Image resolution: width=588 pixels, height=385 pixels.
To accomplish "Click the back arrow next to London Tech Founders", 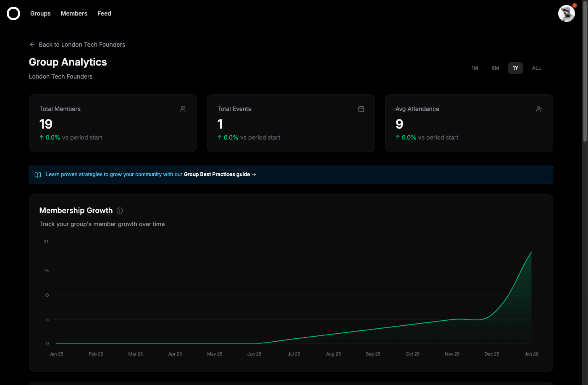I will (x=32, y=44).
